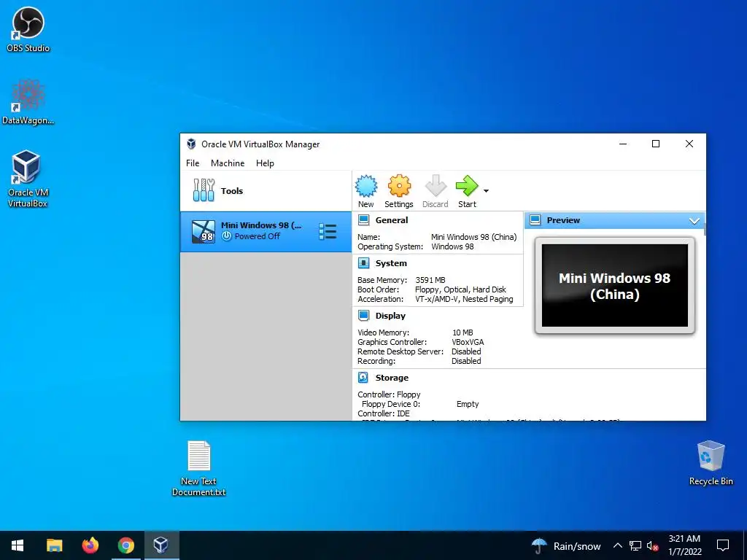Select New Text Document.txt file
The width and height of the screenshot is (747, 560).
click(x=198, y=469)
